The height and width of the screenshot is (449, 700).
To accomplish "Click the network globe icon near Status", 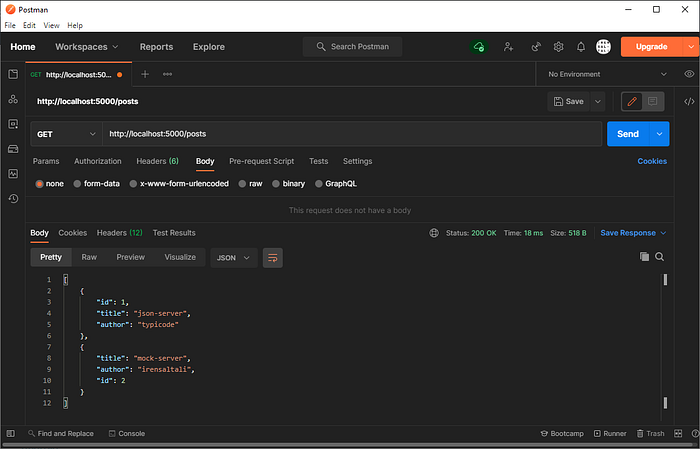I will point(434,233).
